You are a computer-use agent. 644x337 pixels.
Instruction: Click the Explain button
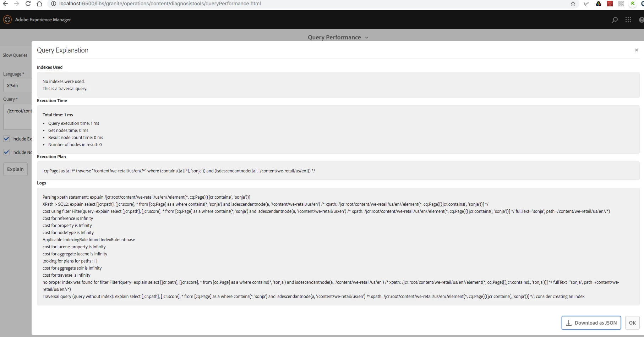click(x=15, y=169)
